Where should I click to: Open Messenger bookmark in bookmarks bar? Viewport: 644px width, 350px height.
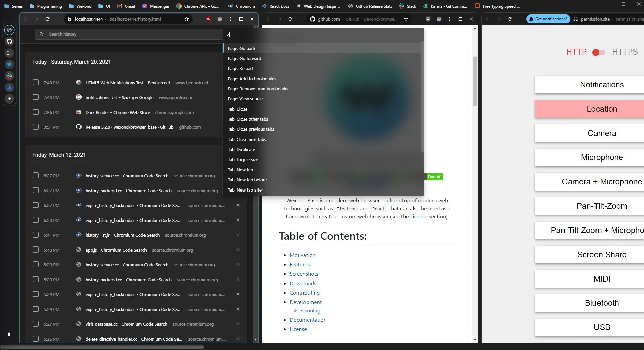(x=156, y=6)
